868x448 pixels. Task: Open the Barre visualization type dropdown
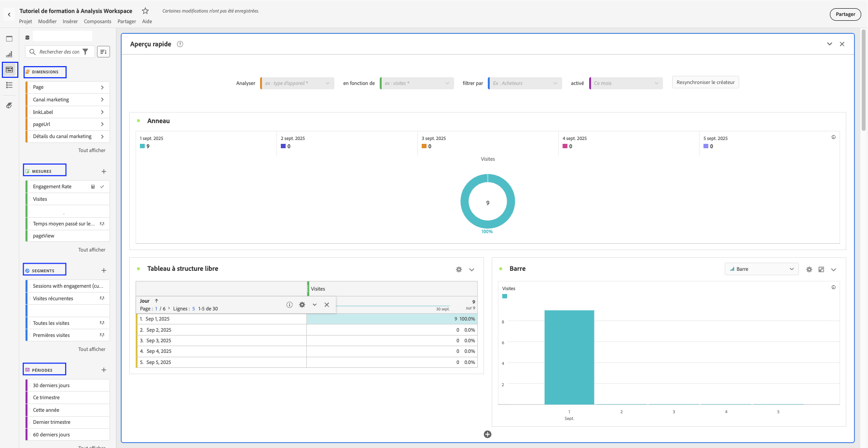(x=761, y=269)
